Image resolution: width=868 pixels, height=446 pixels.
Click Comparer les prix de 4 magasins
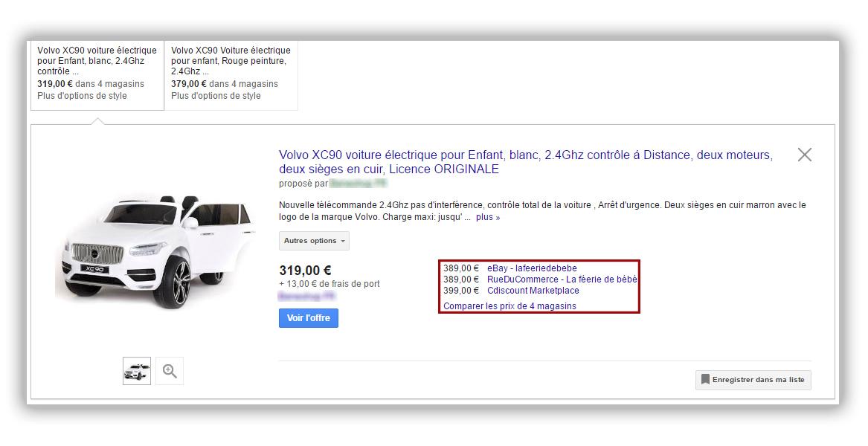point(509,306)
